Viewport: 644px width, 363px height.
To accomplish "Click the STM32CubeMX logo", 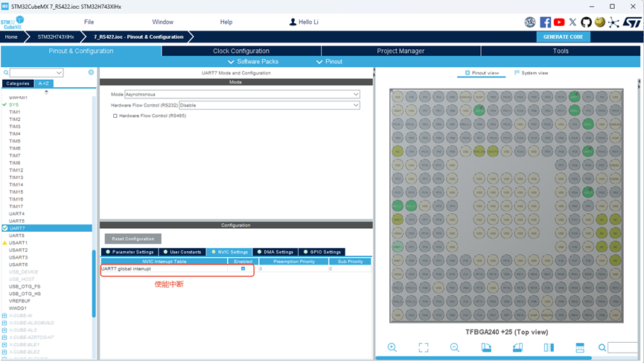I will tap(13, 22).
